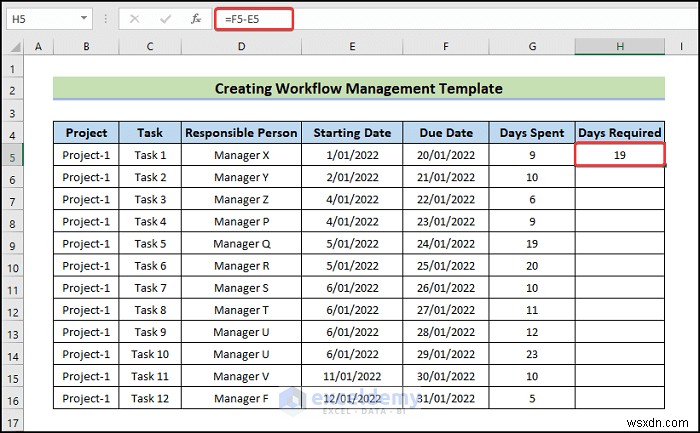Click the Responsible Person header cell

[x=242, y=133]
